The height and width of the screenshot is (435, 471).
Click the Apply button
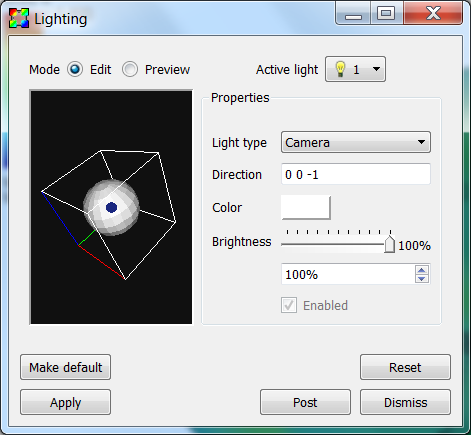65,402
